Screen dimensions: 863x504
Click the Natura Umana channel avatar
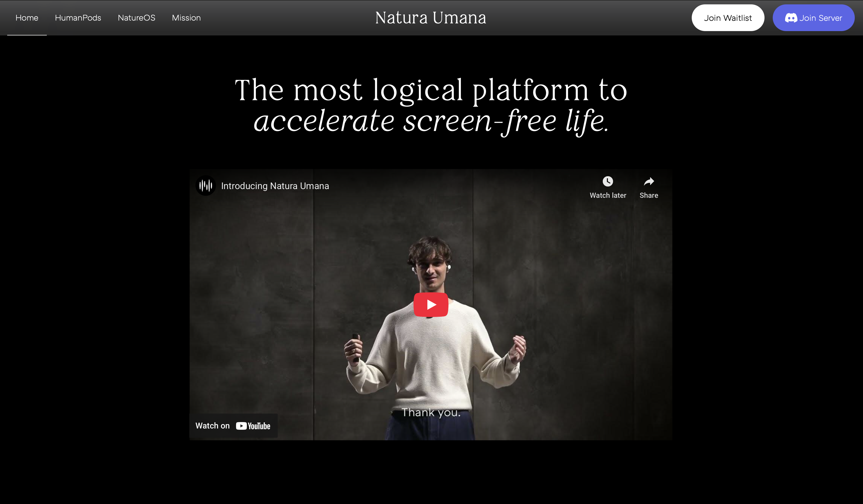[205, 185]
